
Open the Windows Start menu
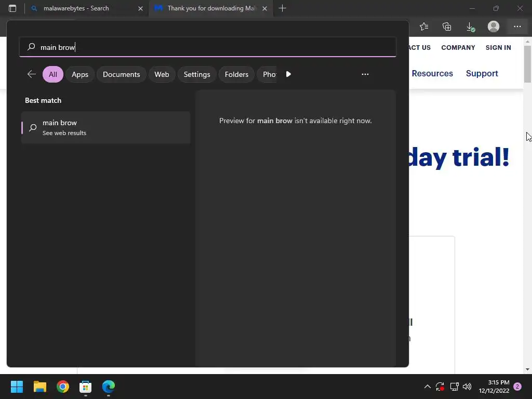point(17,387)
